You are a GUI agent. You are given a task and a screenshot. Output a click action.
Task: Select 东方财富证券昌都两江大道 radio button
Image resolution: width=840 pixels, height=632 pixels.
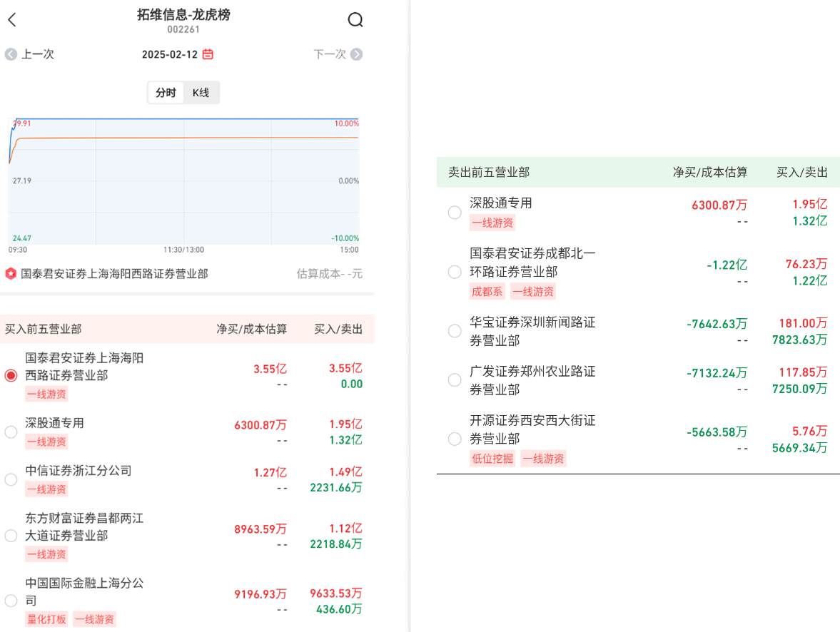pos(11,535)
